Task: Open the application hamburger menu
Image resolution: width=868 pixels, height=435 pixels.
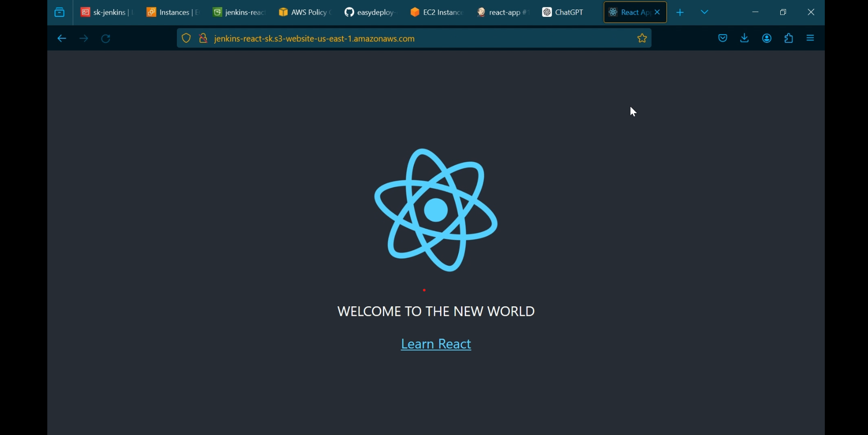Action: point(811,39)
